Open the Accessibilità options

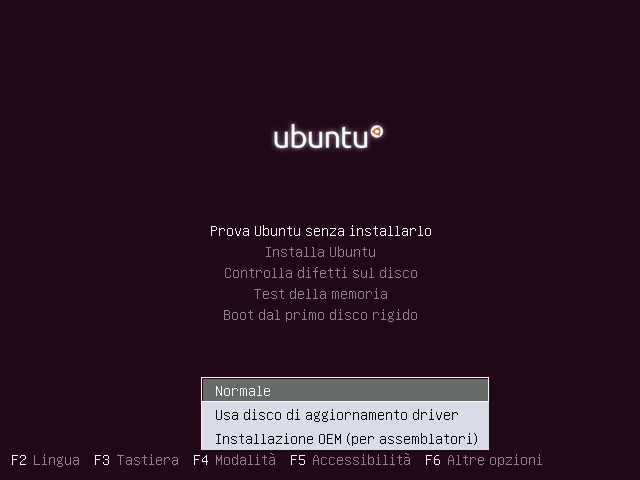[x=362, y=460]
